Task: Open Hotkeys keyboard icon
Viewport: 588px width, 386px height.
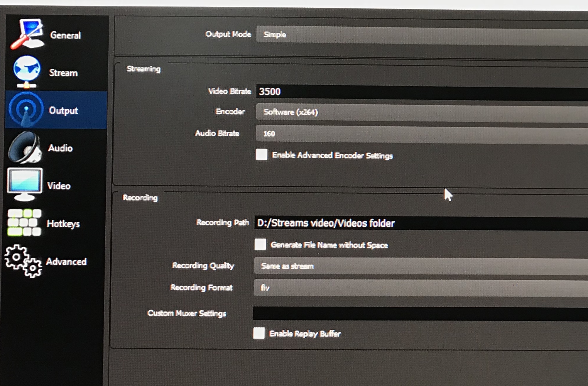Action: click(x=24, y=223)
